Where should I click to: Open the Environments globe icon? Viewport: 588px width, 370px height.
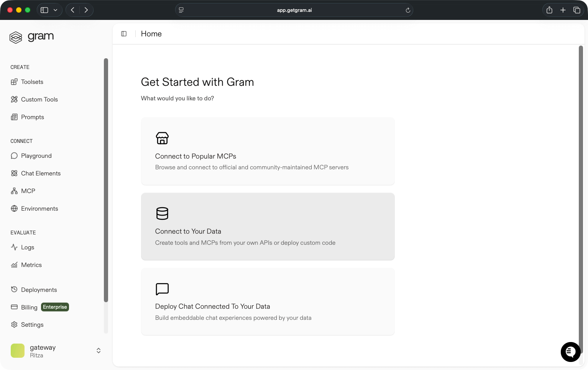[x=14, y=208]
